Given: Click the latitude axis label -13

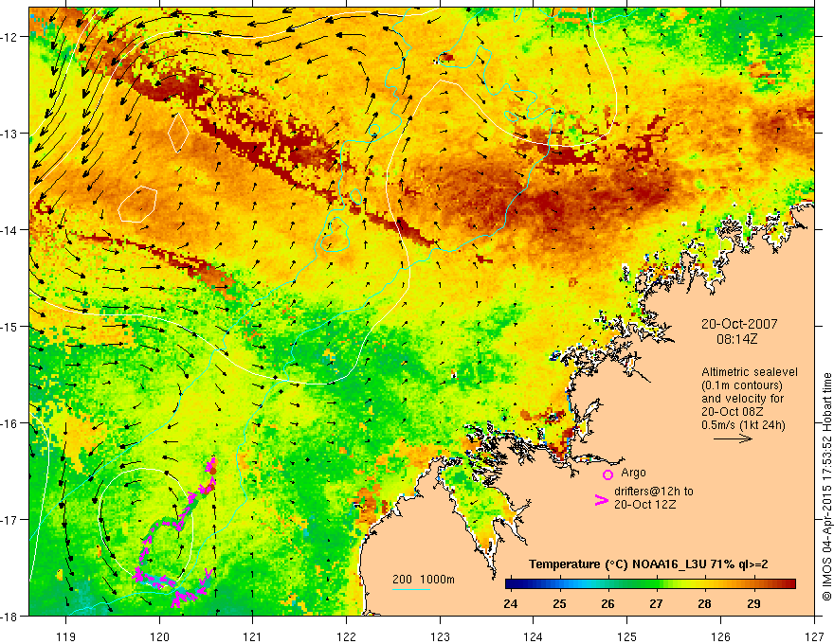Looking at the screenshot, I should click(10, 133).
